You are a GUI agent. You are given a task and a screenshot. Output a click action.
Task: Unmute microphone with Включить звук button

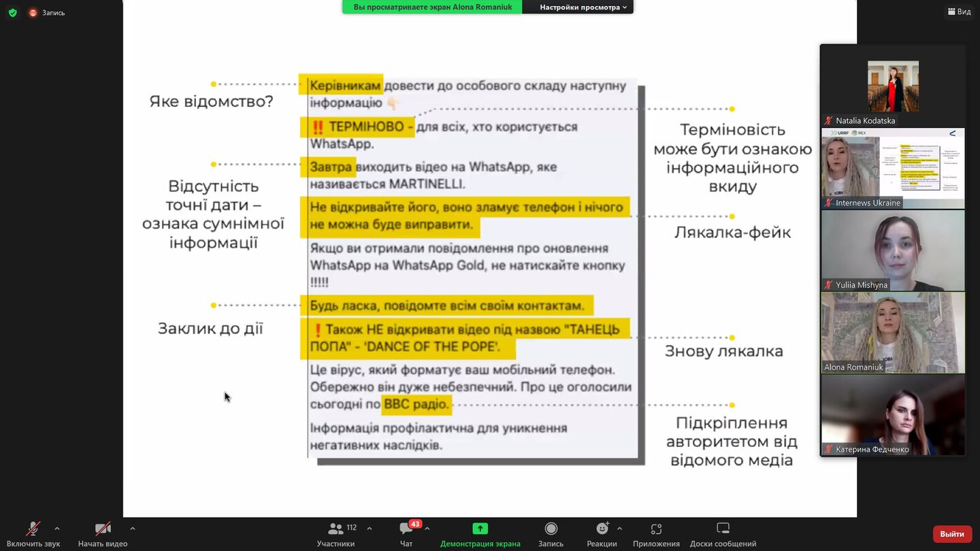click(x=33, y=534)
